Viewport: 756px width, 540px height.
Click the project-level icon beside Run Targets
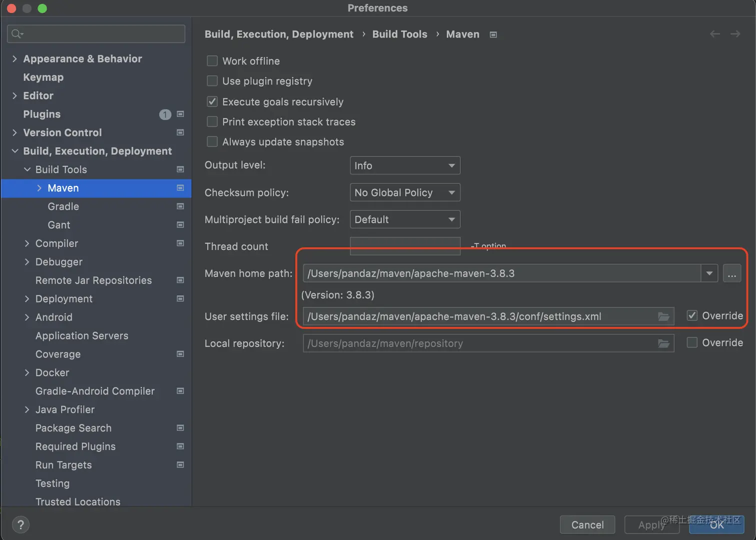point(180,465)
